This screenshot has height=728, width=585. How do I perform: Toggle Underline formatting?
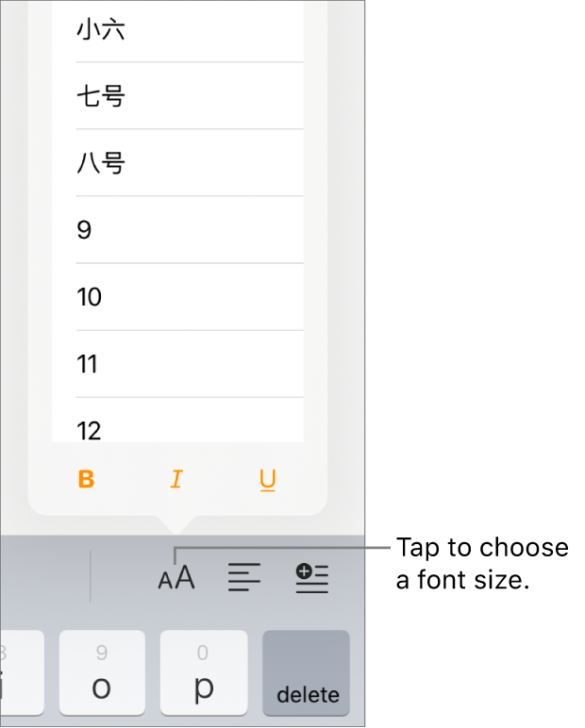click(268, 480)
